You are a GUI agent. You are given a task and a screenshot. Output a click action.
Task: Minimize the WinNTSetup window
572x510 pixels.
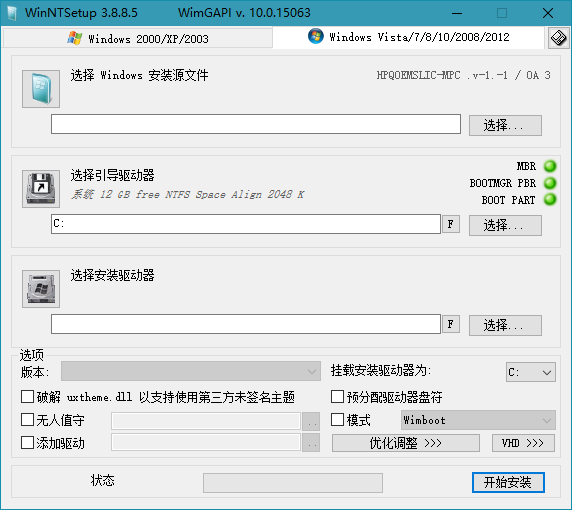click(457, 13)
